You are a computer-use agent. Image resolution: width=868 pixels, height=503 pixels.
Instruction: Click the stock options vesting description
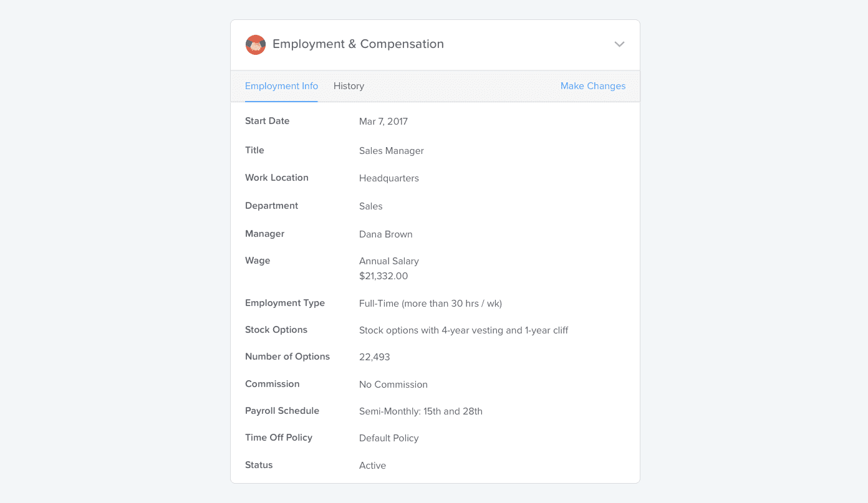click(463, 330)
